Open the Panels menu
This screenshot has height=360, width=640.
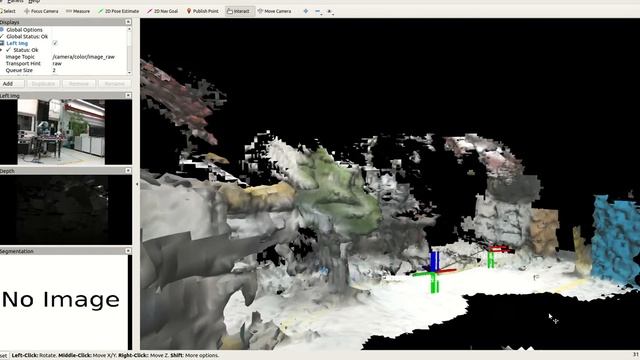(15, 2)
